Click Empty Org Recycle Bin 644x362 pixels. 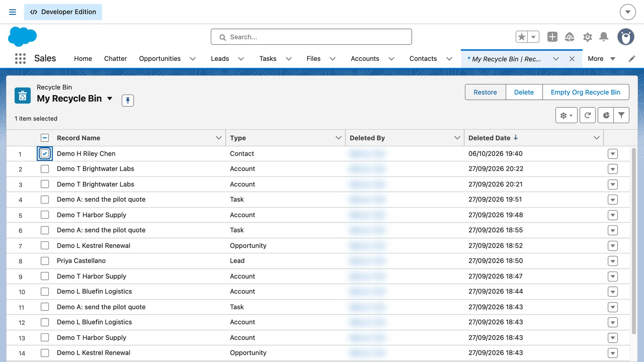point(585,92)
